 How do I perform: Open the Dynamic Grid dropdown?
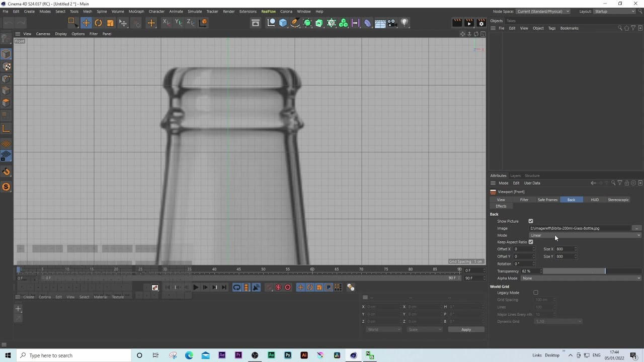coord(558,321)
